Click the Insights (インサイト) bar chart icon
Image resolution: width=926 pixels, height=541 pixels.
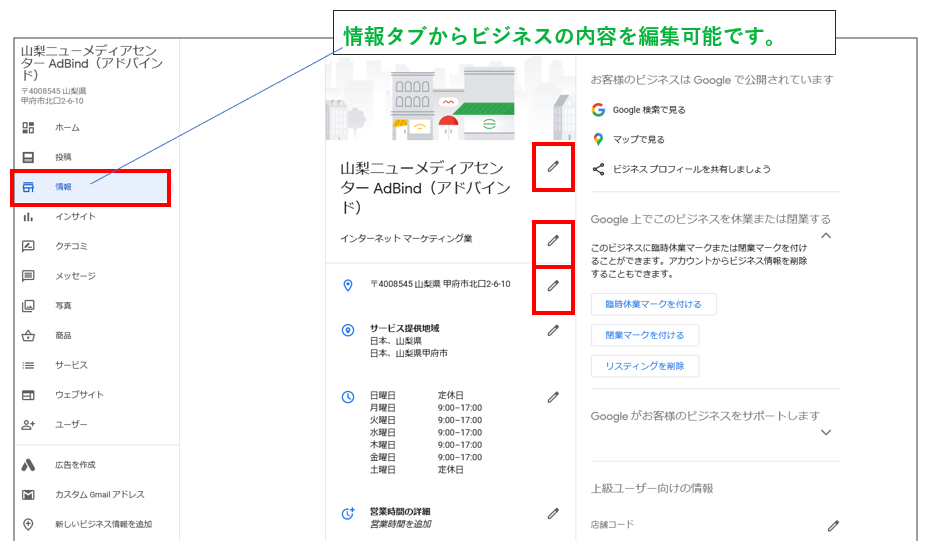click(28, 217)
